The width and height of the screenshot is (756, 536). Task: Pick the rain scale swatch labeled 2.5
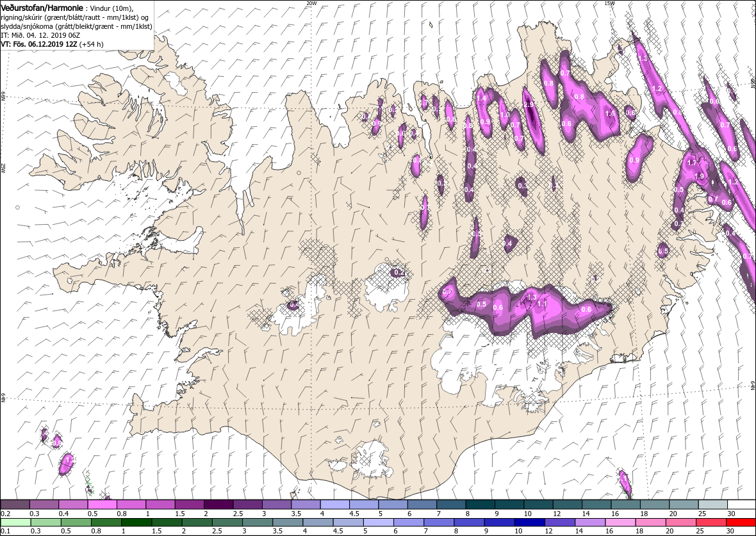tap(227, 523)
